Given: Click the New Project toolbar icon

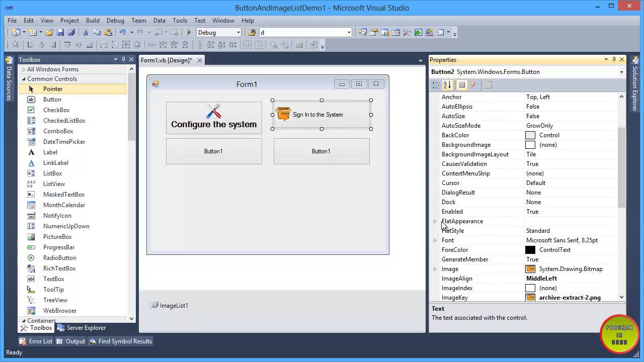Looking at the screenshot, I should [16, 32].
